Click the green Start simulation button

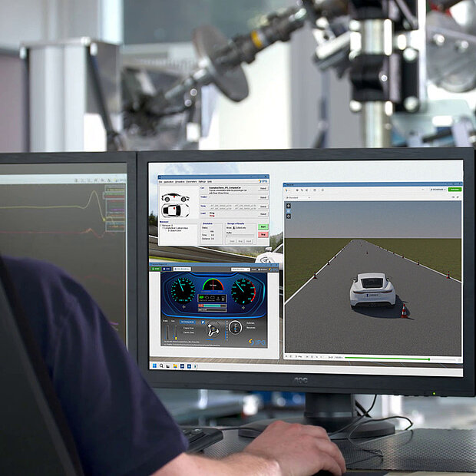[x=263, y=226]
